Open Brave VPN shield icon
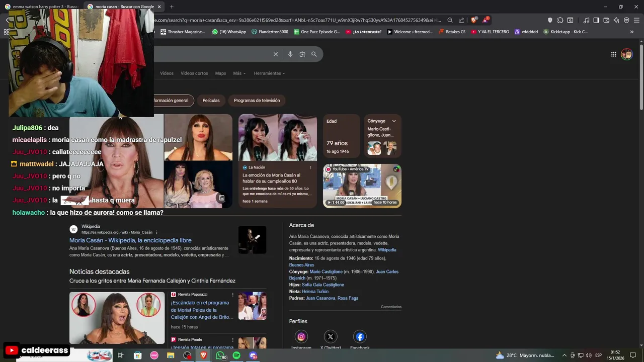This screenshot has height=362, width=644. point(626,20)
